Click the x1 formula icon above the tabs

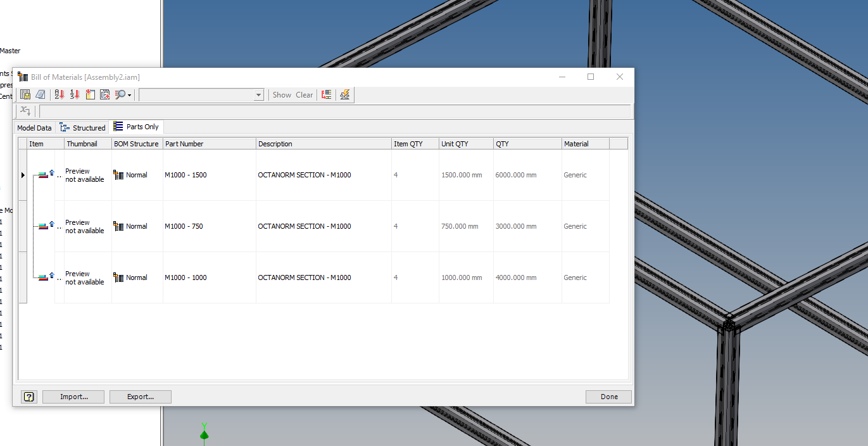pos(25,111)
